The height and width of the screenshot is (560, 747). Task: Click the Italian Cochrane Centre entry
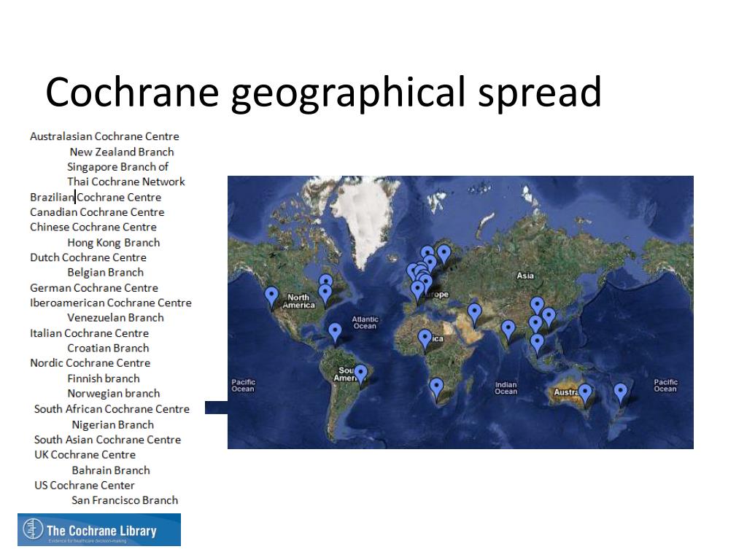point(89,332)
